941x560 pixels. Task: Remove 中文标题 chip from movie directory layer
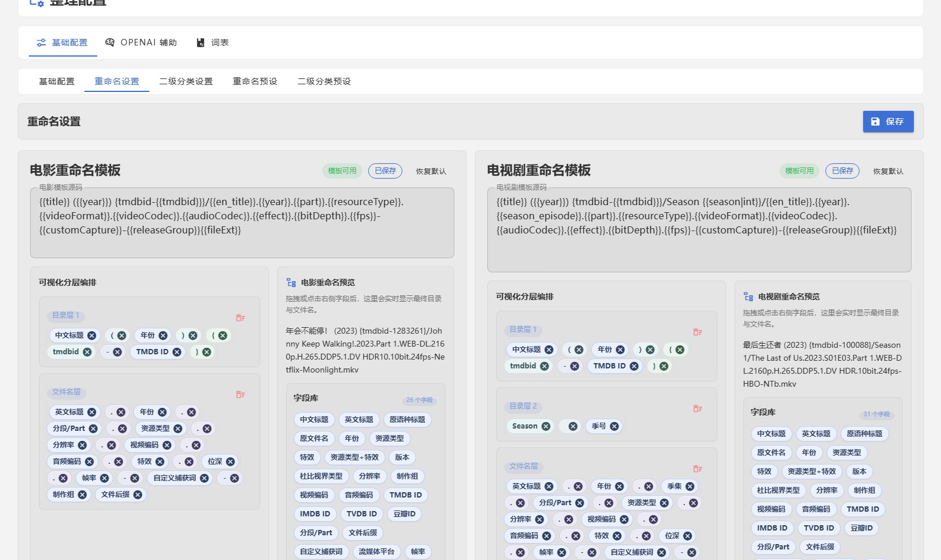coord(91,335)
